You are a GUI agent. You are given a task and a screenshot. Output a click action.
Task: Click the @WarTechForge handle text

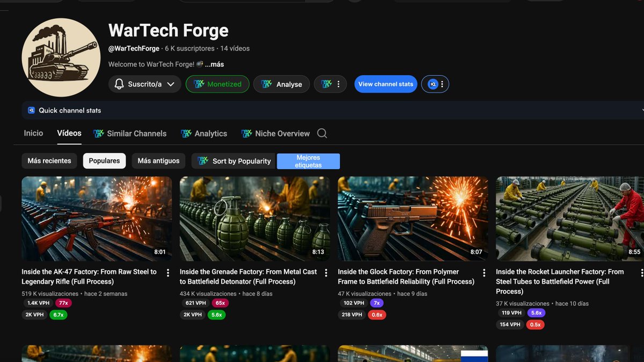[x=134, y=48]
